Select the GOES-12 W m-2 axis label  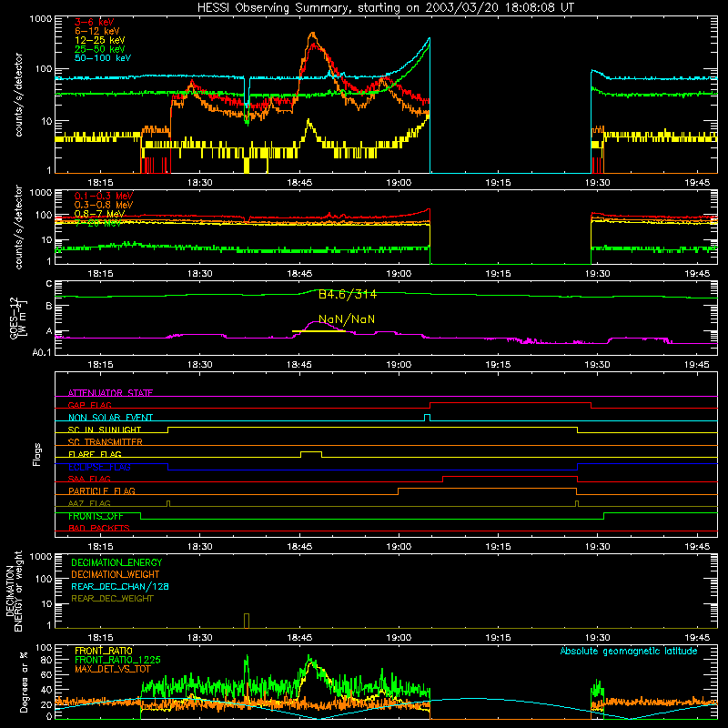(x=18, y=318)
